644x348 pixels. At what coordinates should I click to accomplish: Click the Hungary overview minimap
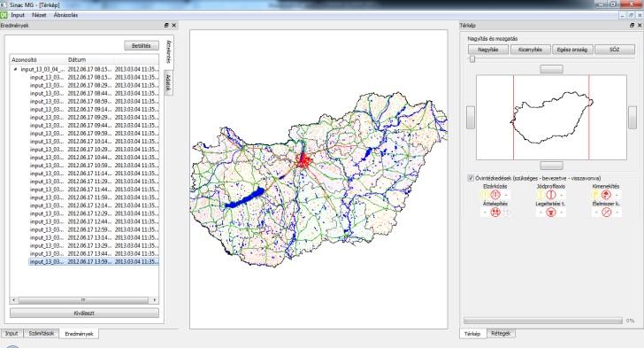click(552, 117)
